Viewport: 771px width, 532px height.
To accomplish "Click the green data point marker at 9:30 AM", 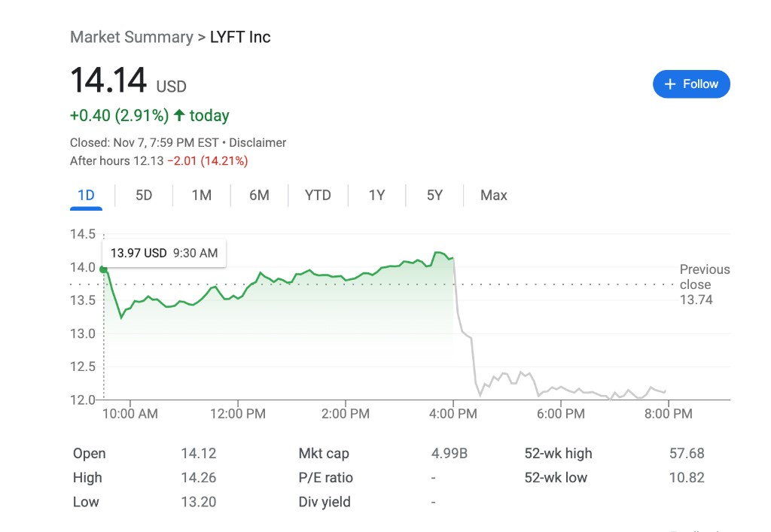I will (104, 269).
